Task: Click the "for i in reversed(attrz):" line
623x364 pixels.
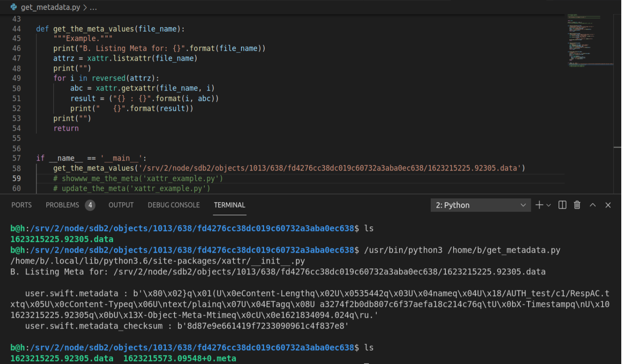Action: coord(106,78)
